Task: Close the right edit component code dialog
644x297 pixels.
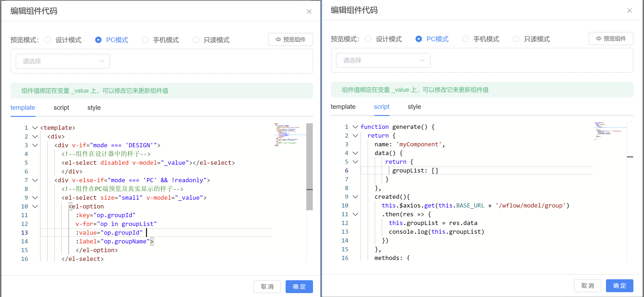Action: click(x=629, y=11)
